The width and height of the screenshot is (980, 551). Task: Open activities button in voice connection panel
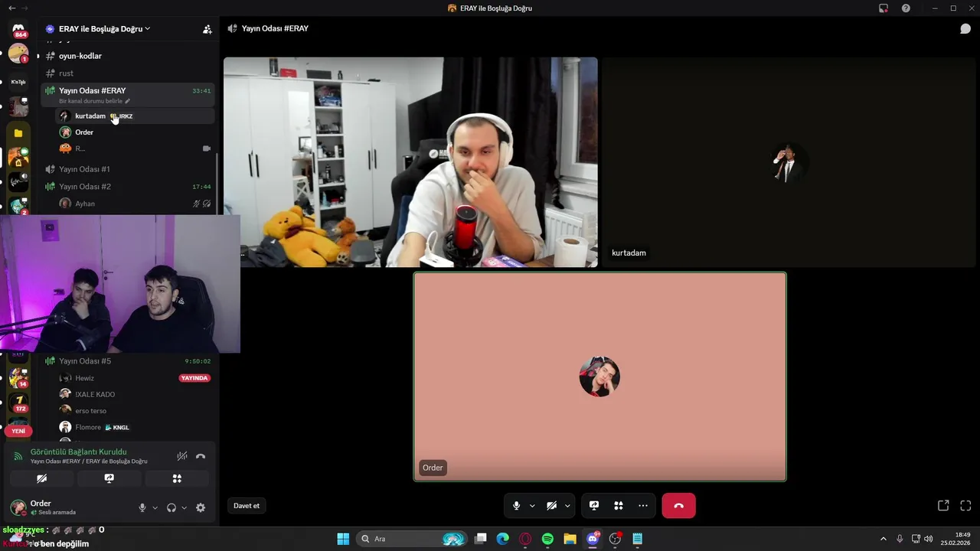[177, 478]
